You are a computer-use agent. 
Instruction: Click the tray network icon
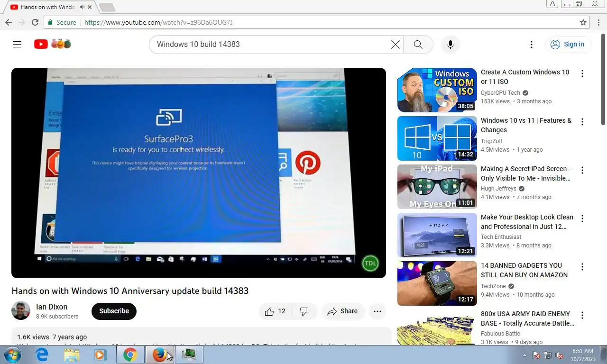tap(548, 355)
